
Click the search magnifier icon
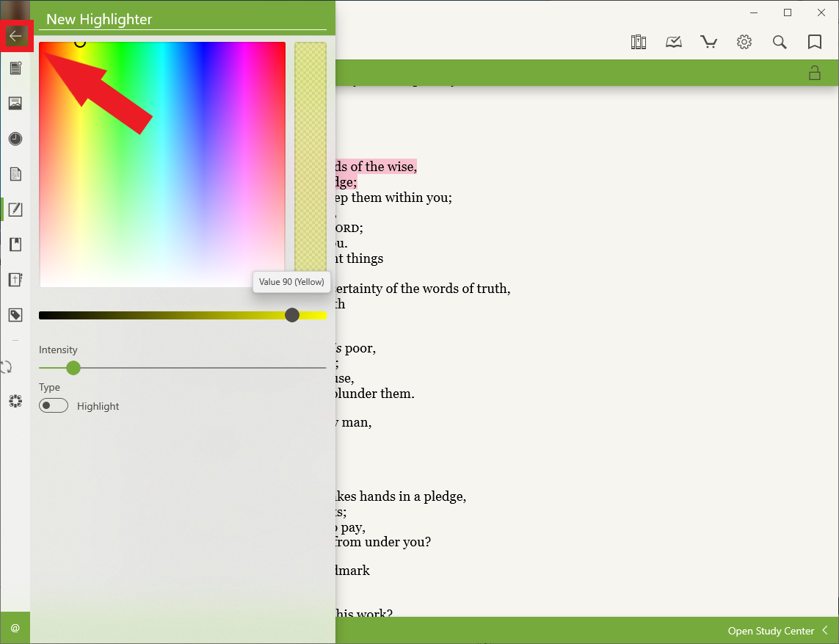coord(780,43)
